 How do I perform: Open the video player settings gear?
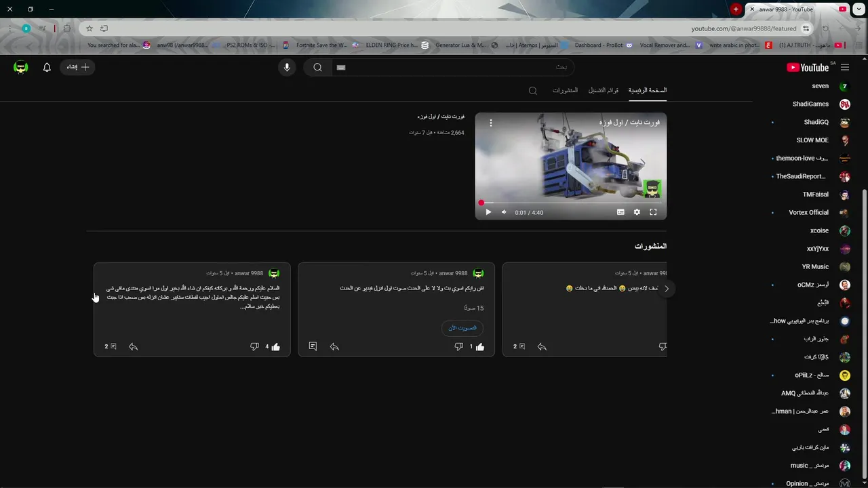[x=637, y=212]
